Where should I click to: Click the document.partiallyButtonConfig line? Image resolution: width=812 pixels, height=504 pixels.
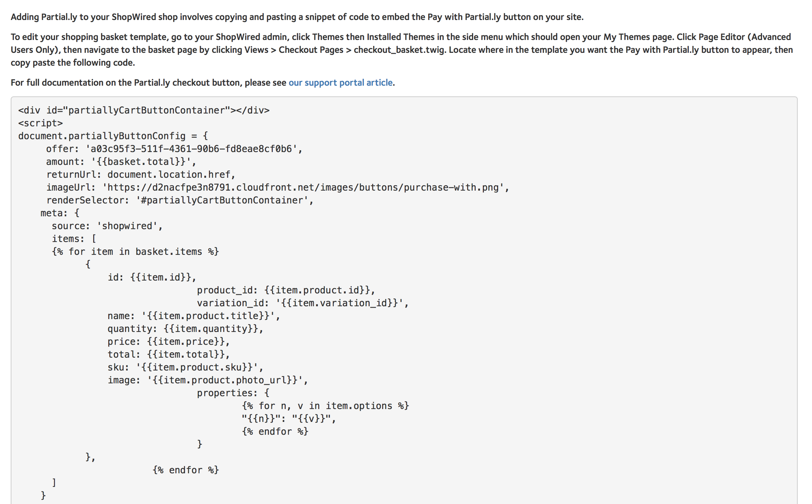pos(113,136)
